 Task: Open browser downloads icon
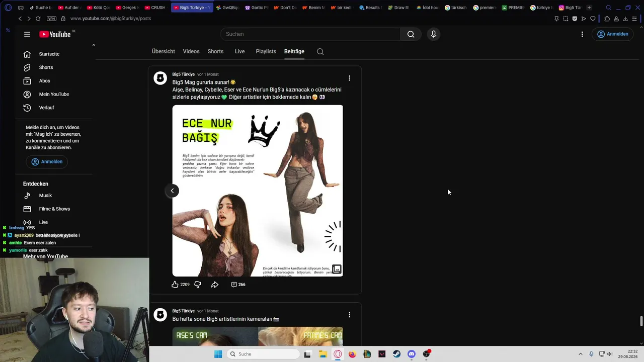(x=625, y=19)
